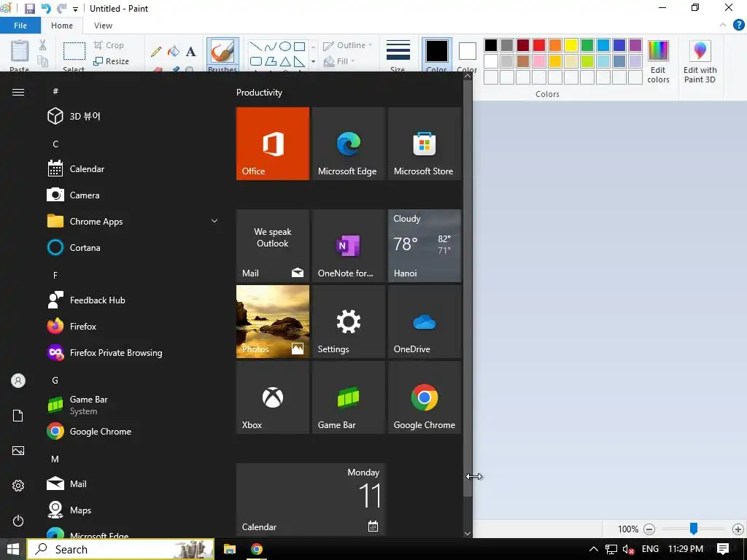Viewport: 747px width, 560px height.
Task: Open Feedback Hub from the app list
Action: [133, 300]
